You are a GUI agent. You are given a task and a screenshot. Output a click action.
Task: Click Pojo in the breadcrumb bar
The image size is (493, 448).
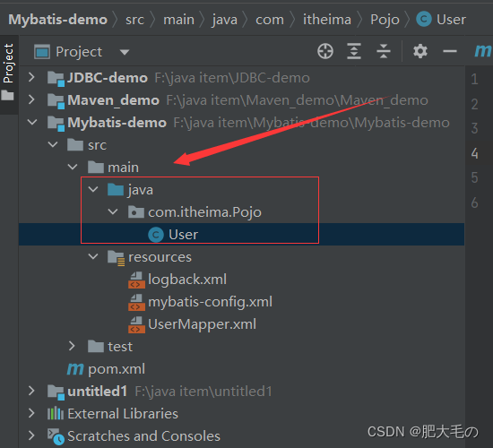click(x=385, y=20)
